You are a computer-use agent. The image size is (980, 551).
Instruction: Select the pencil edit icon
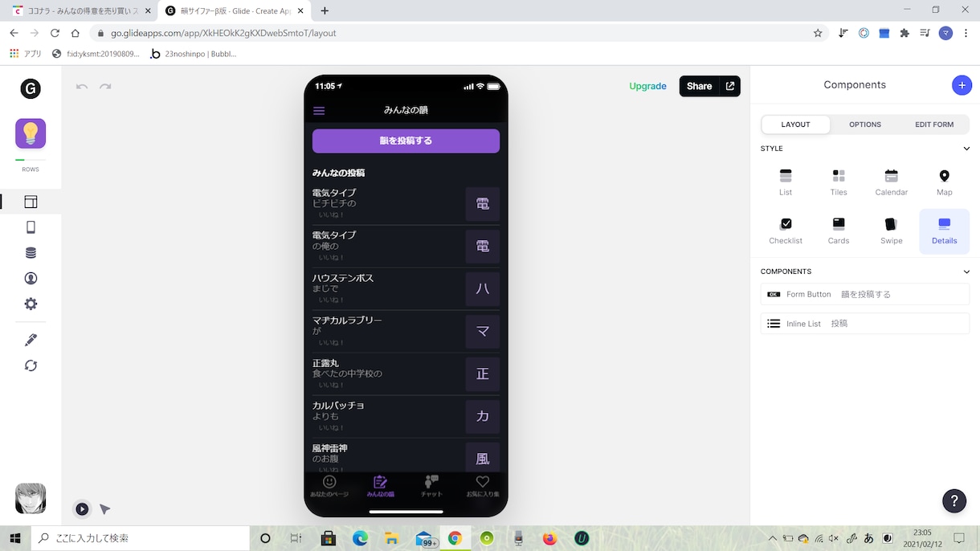point(31,340)
